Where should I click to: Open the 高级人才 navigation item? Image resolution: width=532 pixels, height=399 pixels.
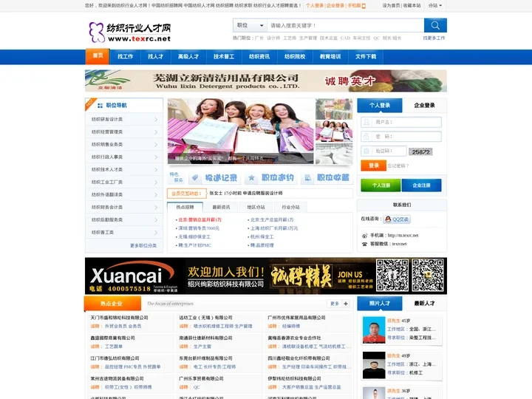pos(188,57)
